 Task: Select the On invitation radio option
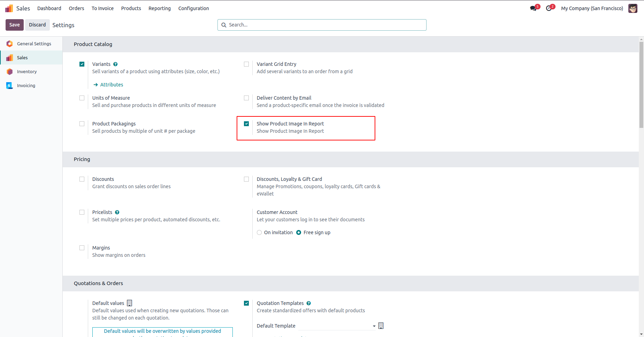(x=259, y=232)
